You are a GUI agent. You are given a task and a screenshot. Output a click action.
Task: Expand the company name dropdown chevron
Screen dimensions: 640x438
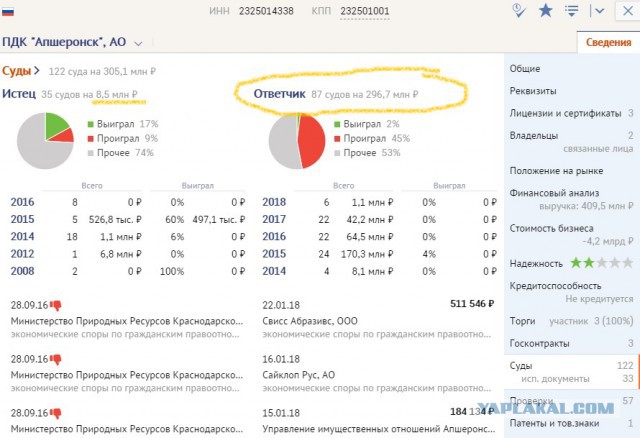[138, 43]
